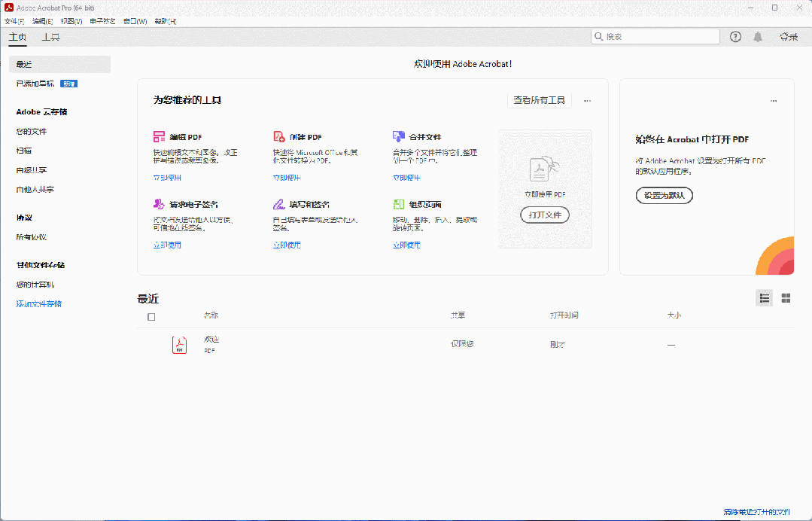Image resolution: width=812 pixels, height=521 pixels.
Task: Open the 电子签名 menu
Action: 102,21
